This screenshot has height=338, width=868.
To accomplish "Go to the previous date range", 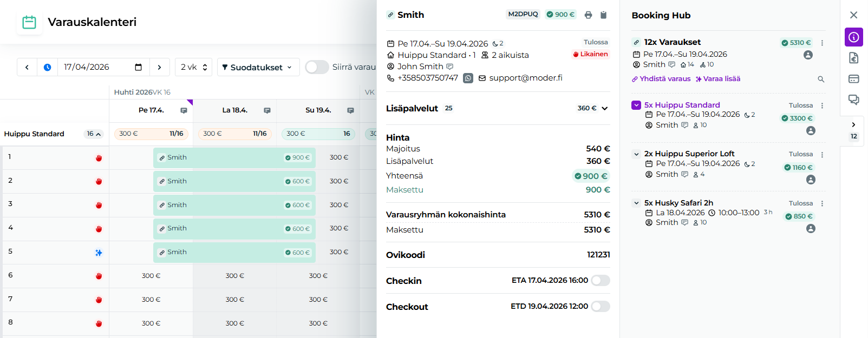I will [x=27, y=68].
